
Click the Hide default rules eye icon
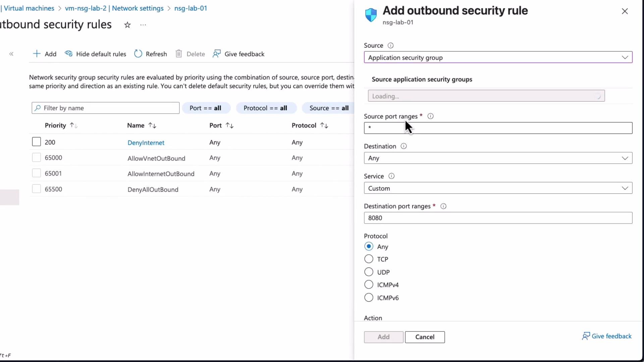point(68,54)
